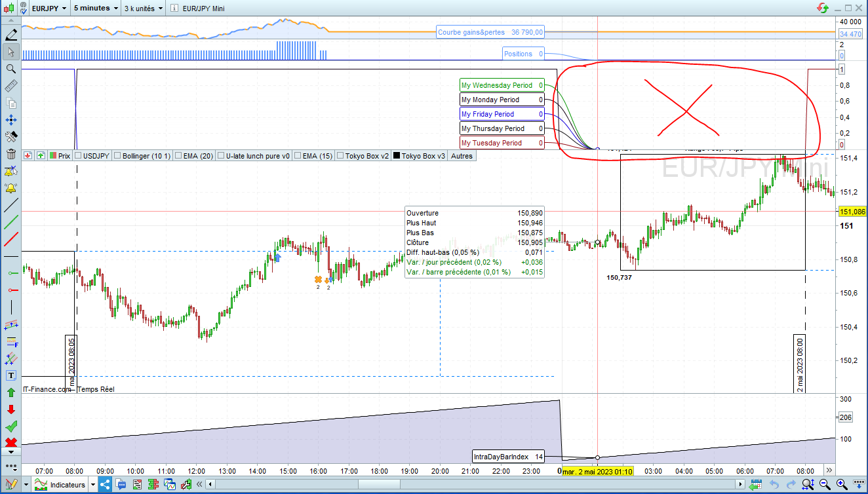Click the trash bin delete tool

coord(10,154)
